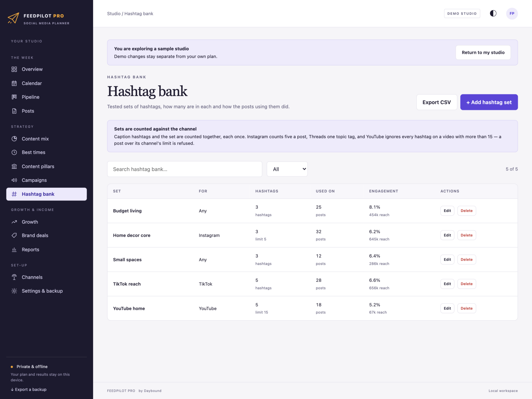Go to Calendar in sidebar
532x399 pixels.
(47, 83)
